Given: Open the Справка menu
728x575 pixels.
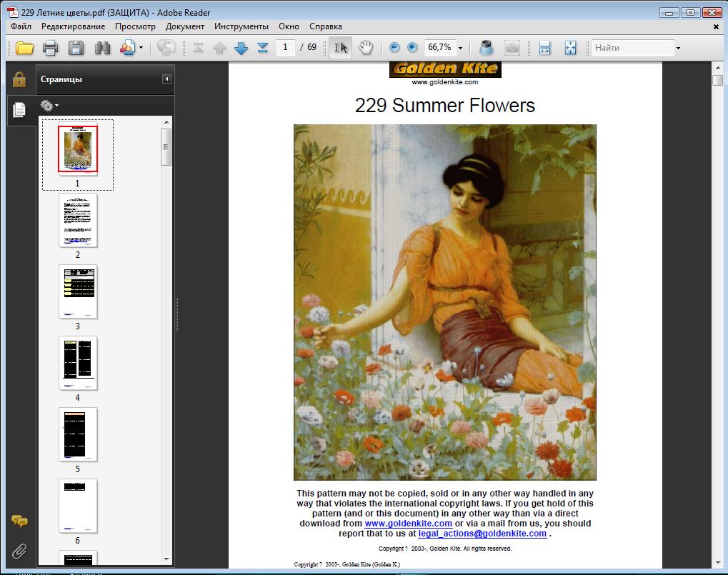Looking at the screenshot, I should click(326, 26).
